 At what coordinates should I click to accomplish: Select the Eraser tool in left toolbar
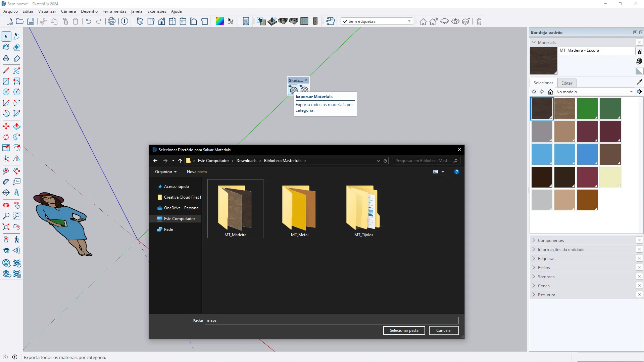[17, 47]
